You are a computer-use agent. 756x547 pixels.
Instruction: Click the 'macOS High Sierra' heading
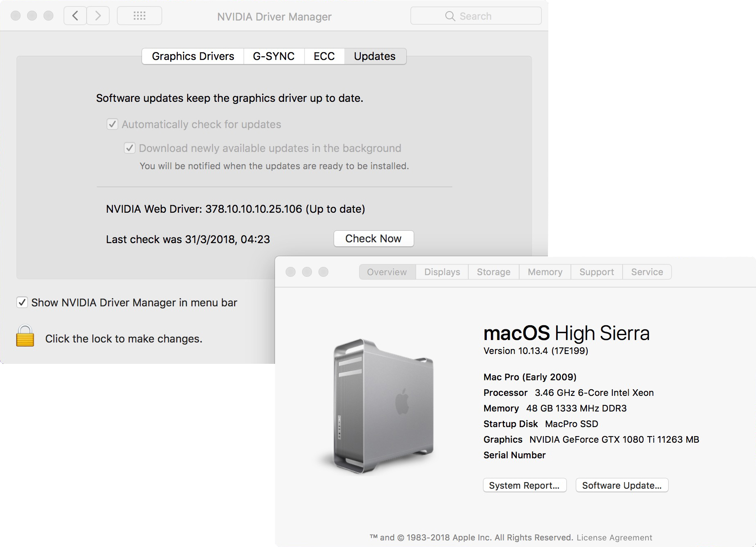[x=566, y=333]
